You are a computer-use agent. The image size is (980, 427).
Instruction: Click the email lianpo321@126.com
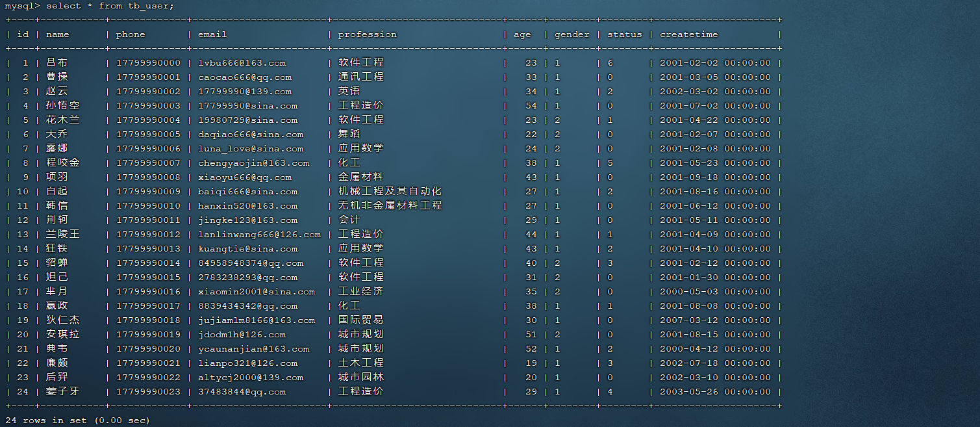pyautogui.click(x=247, y=363)
